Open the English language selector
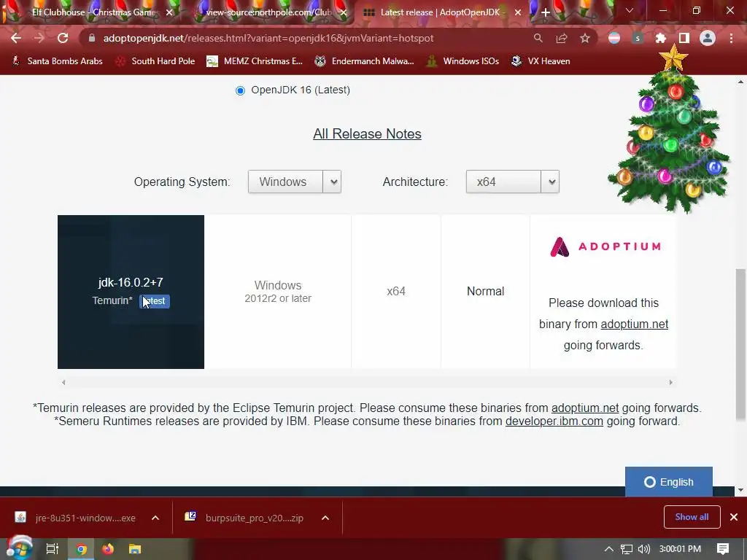 [x=669, y=482]
